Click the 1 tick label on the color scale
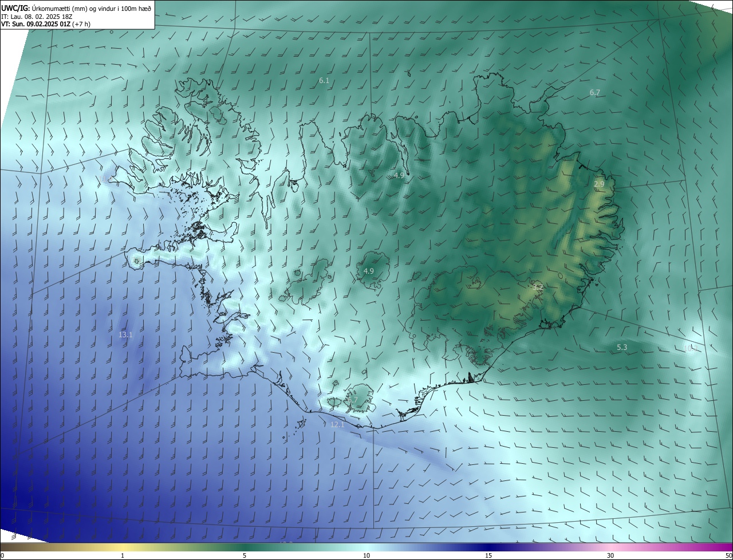 click(x=123, y=555)
